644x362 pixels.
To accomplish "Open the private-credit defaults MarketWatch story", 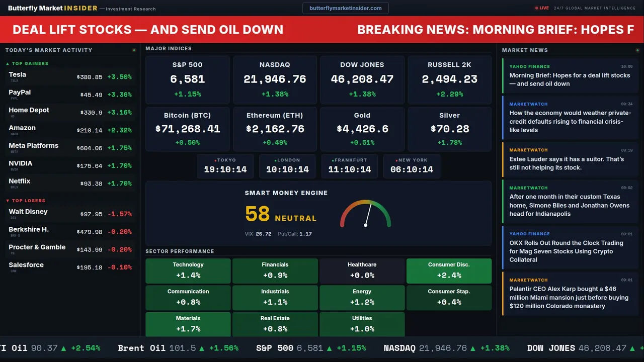I will [x=571, y=118].
